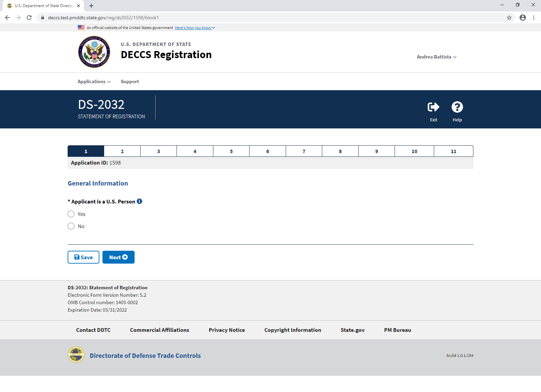This screenshot has height=392, width=541.
Task: Select the No radio button
Action: (x=71, y=226)
